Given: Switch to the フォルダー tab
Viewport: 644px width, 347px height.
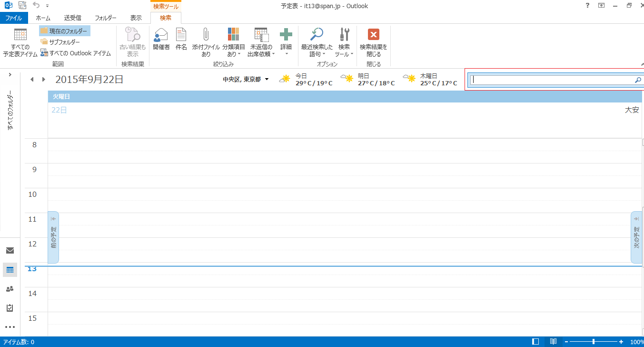Looking at the screenshot, I should pos(106,18).
